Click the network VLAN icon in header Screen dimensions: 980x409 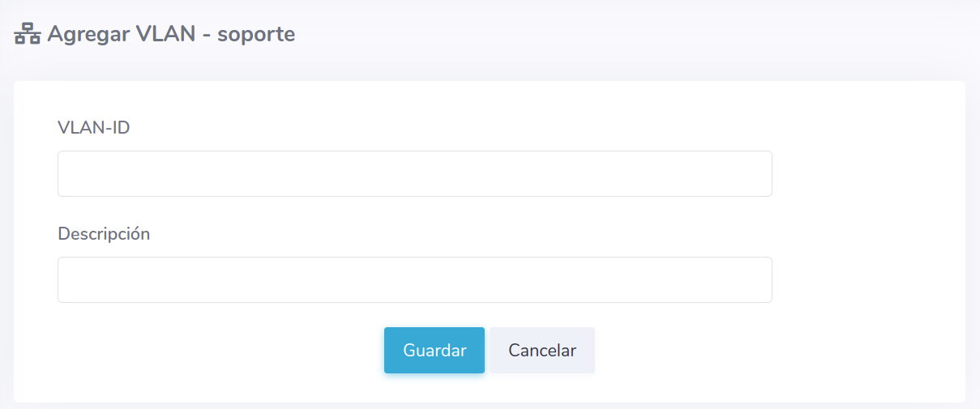tap(28, 35)
